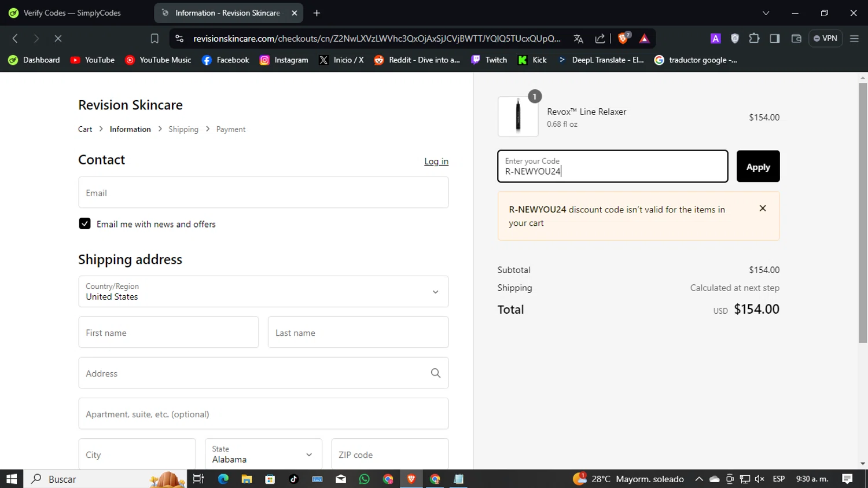Open the tab search chevron in title bar
Image resolution: width=868 pixels, height=488 pixels.
coord(766,13)
